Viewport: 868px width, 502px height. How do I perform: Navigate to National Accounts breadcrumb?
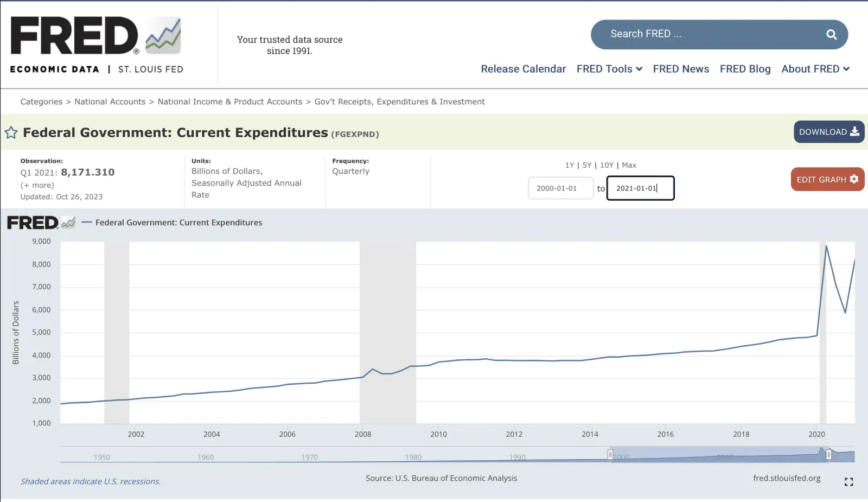point(110,101)
